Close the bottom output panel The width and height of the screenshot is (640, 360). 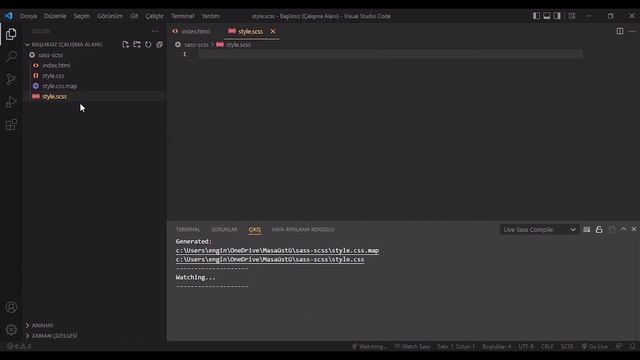coord(634,229)
